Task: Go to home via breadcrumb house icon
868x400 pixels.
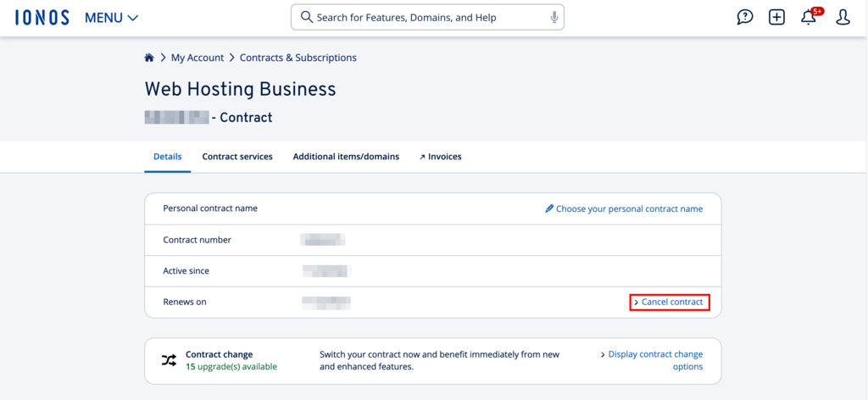Action: click(149, 58)
